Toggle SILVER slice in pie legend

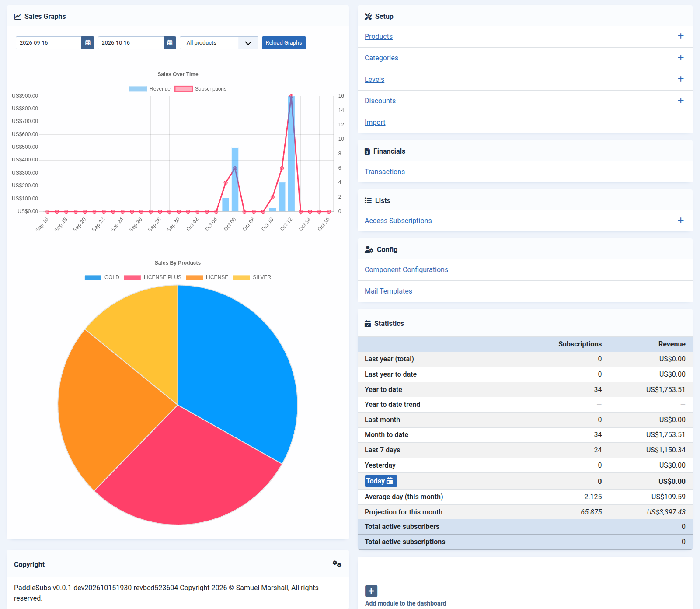click(252, 277)
